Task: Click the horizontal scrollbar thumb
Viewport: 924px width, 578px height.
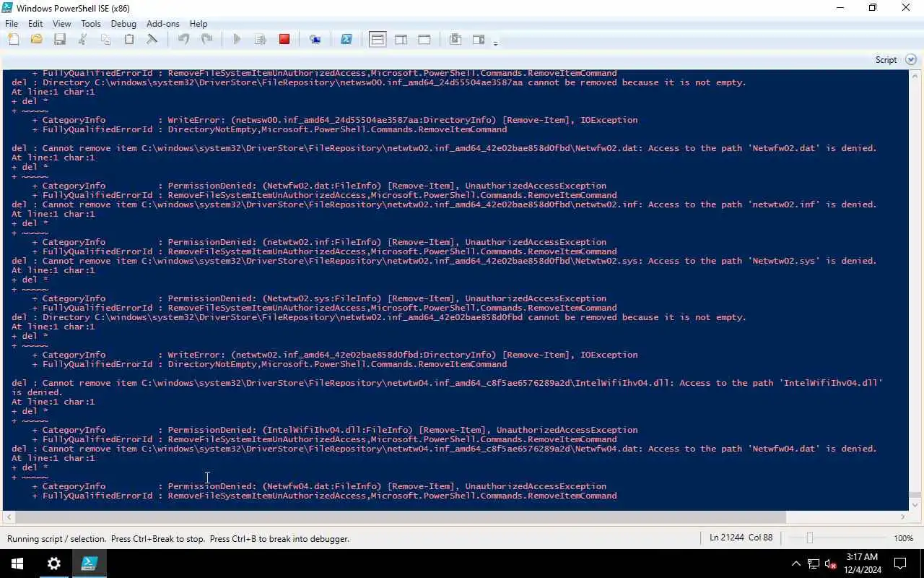Action: [x=401, y=517]
